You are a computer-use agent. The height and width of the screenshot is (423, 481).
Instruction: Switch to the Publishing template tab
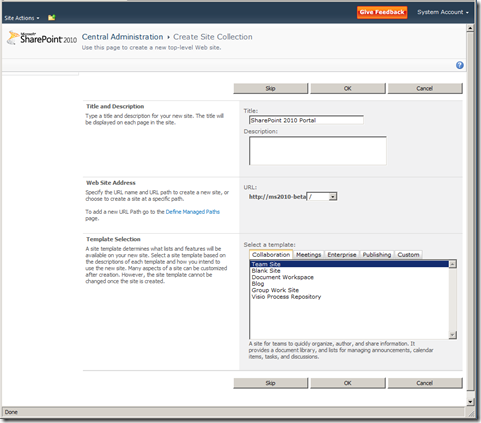pos(377,255)
